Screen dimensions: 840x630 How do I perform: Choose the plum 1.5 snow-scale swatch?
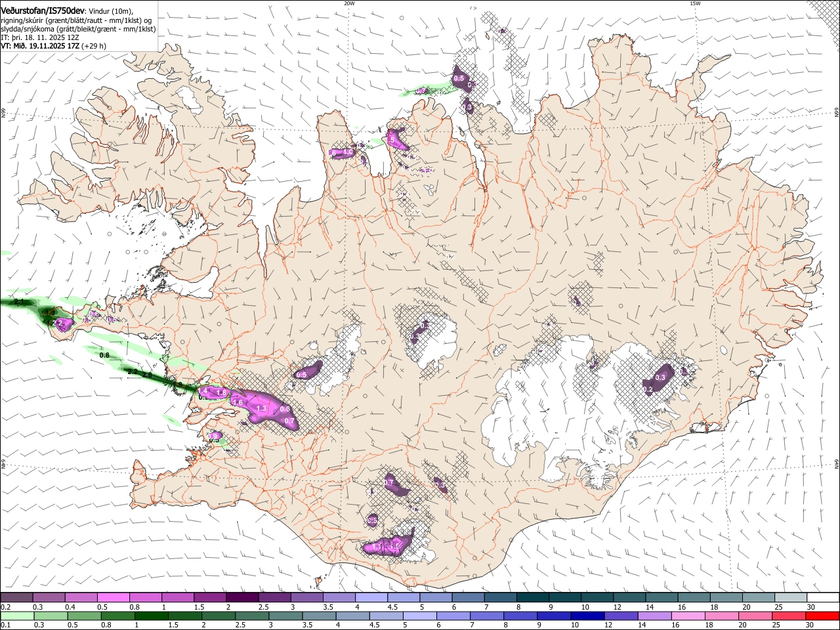tap(210, 598)
